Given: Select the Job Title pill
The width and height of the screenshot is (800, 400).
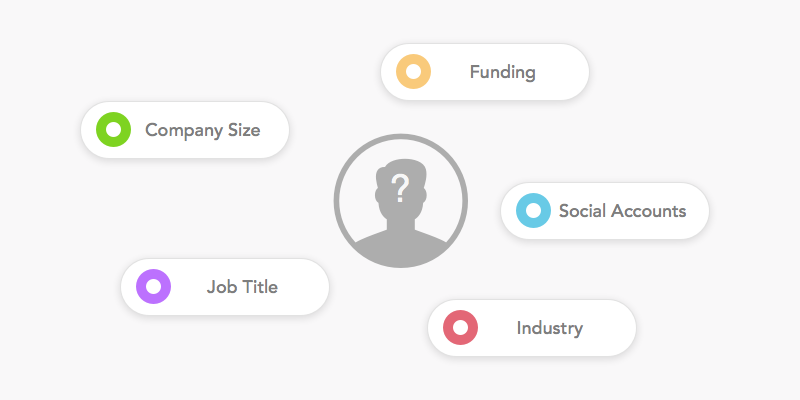Looking at the screenshot, I should [225, 287].
